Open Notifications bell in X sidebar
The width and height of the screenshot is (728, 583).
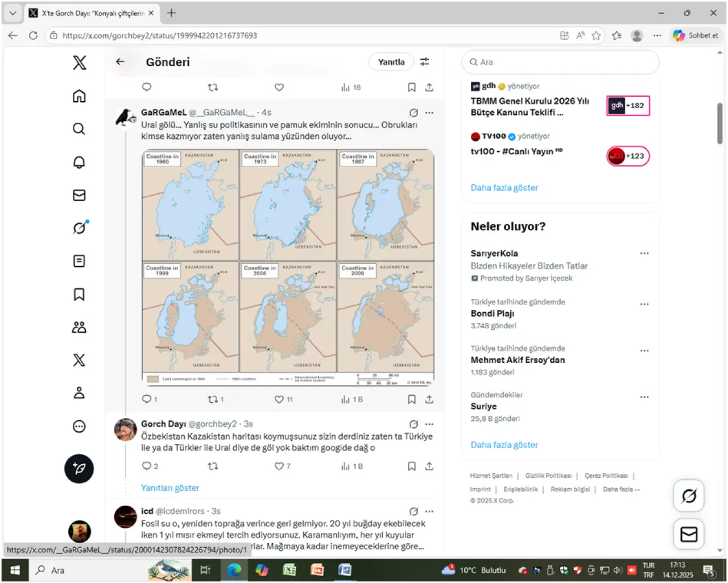pyautogui.click(x=79, y=162)
